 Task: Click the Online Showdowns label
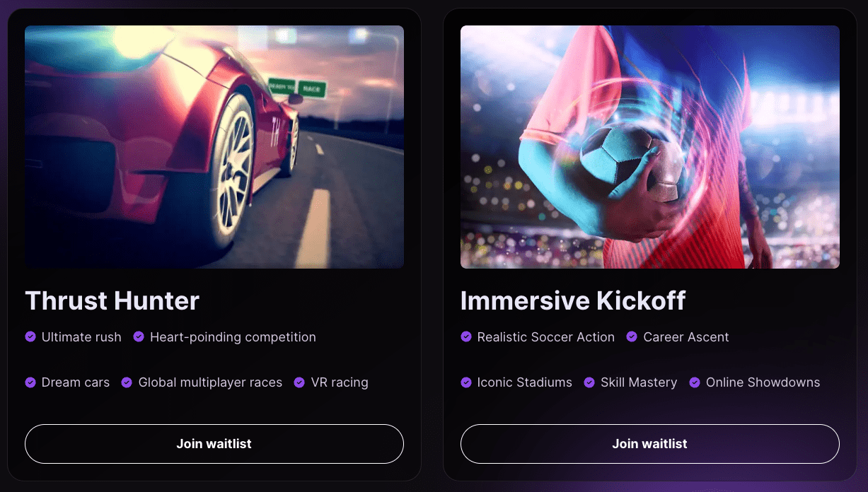(x=763, y=382)
